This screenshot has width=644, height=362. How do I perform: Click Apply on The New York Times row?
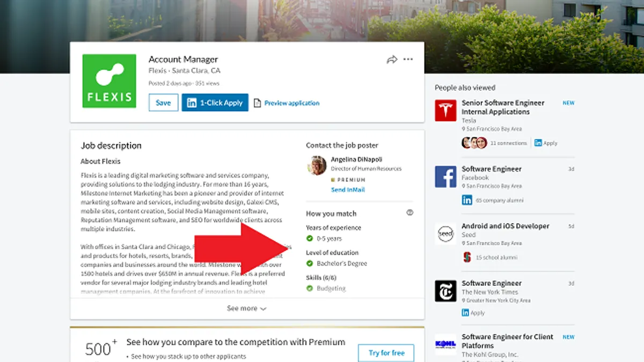coord(473,313)
